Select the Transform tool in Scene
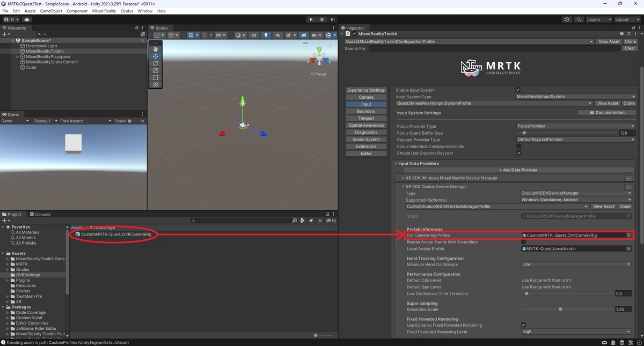This screenshot has height=346, width=644. [x=156, y=84]
